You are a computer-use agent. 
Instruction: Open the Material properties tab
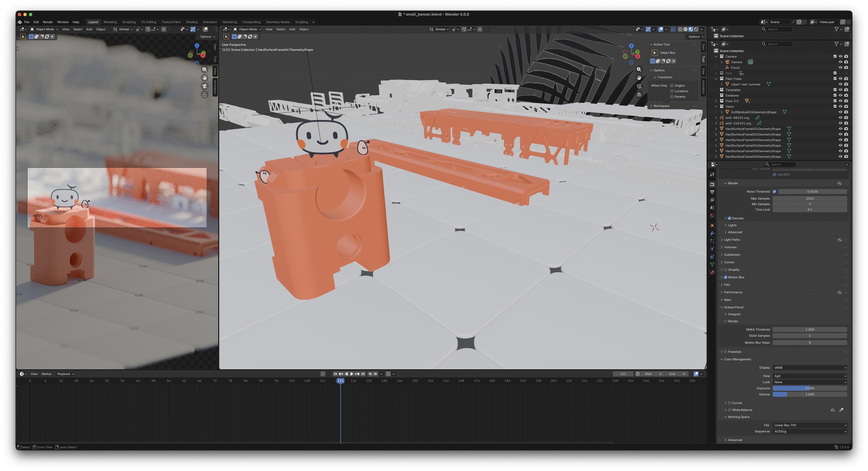pyautogui.click(x=712, y=272)
